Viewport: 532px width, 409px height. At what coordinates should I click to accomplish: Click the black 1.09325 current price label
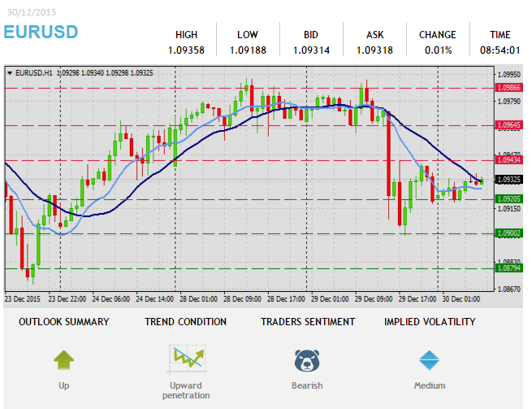click(509, 180)
